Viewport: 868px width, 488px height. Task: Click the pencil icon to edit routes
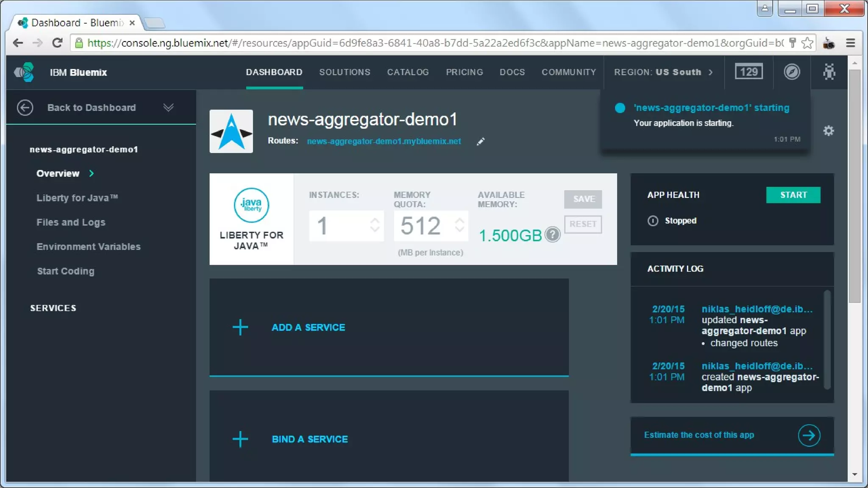click(480, 141)
